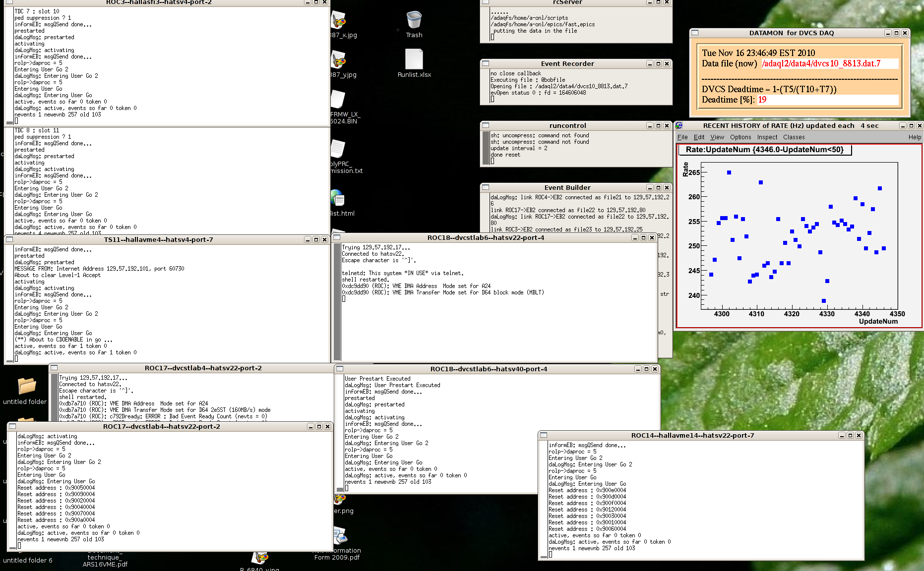Open the File menu in the rate history window
The image size is (924, 571).
[x=682, y=137]
